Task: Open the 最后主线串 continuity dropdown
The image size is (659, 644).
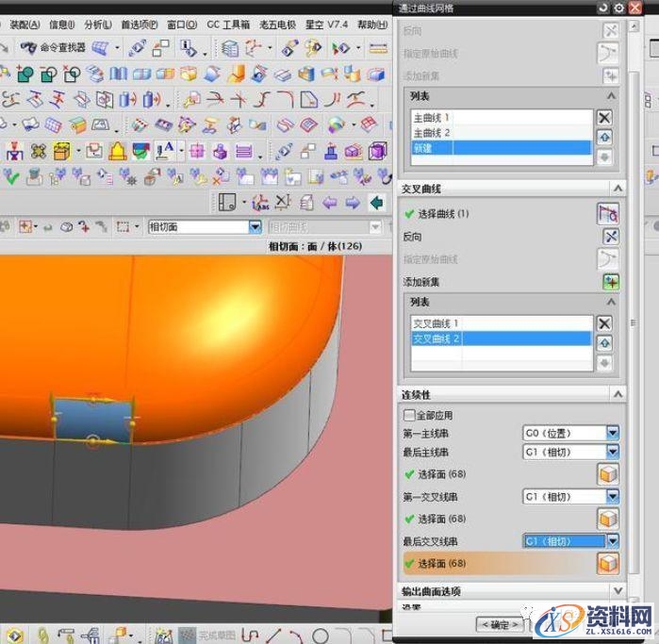Action: (x=613, y=452)
